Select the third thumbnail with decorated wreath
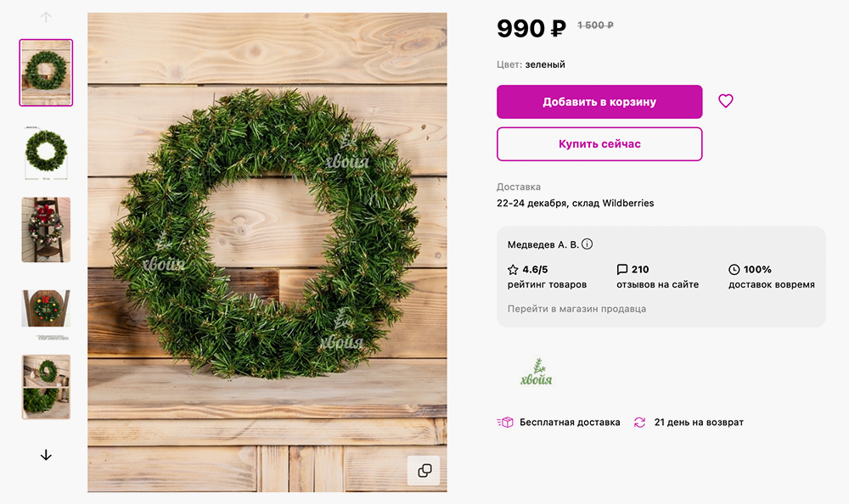This screenshot has width=849, height=504. (x=46, y=230)
